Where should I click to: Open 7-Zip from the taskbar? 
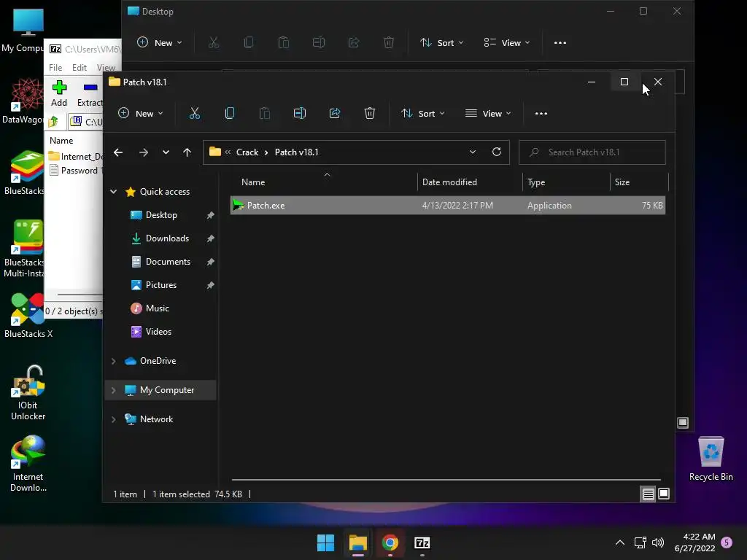coord(422,542)
